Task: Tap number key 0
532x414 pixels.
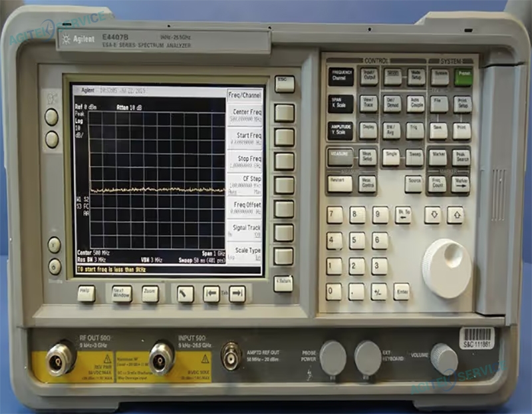Action: click(x=334, y=292)
